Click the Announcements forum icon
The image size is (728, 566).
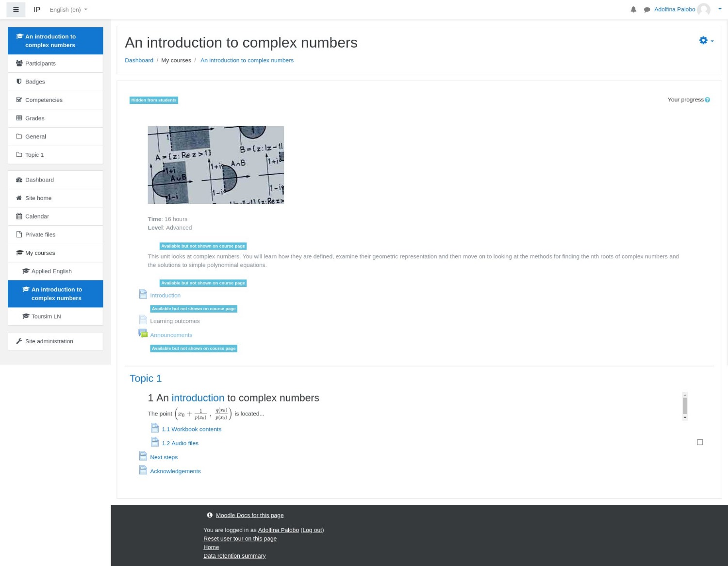pyautogui.click(x=143, y=333)
